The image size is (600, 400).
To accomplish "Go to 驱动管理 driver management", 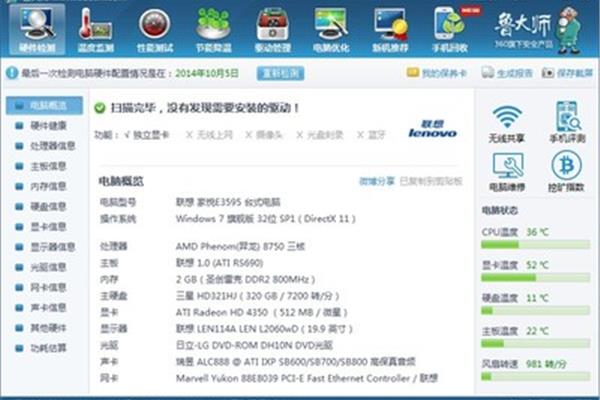I will coord(272,30).
